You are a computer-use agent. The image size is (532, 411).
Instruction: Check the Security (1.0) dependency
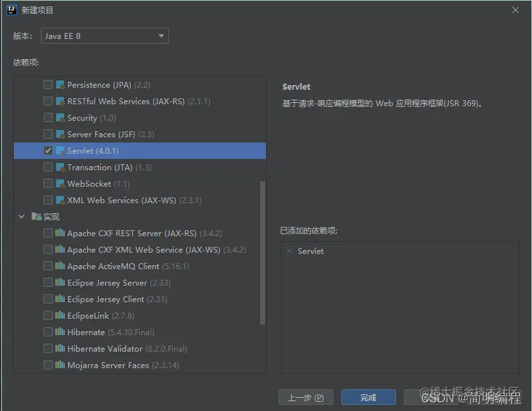(x=48, y=117)
